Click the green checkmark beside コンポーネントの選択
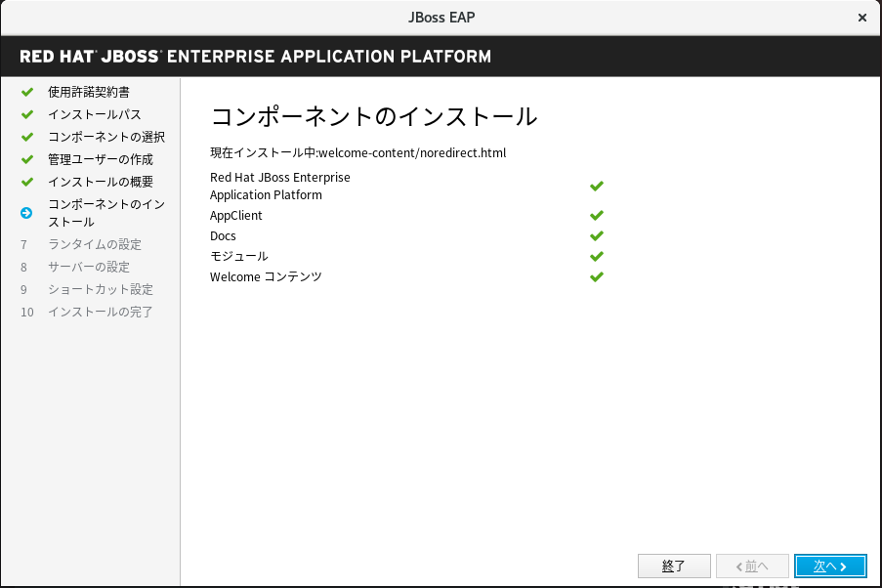Viewport: 882px width, 588px height. [27, 137]
